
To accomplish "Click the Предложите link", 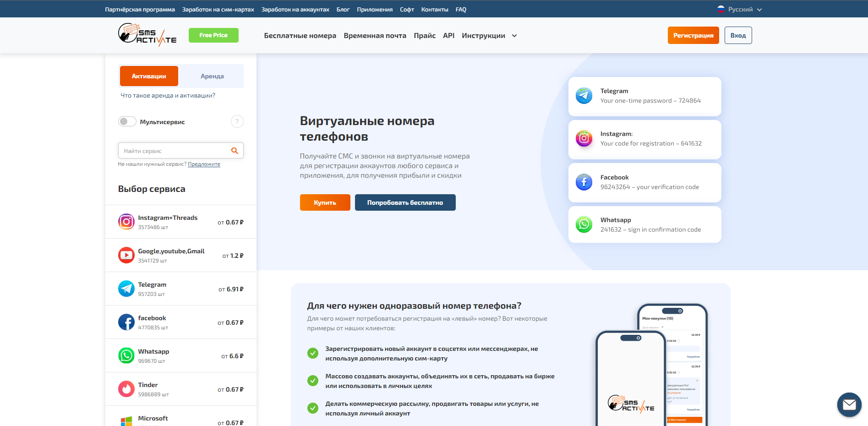I will tap(204, 164).
